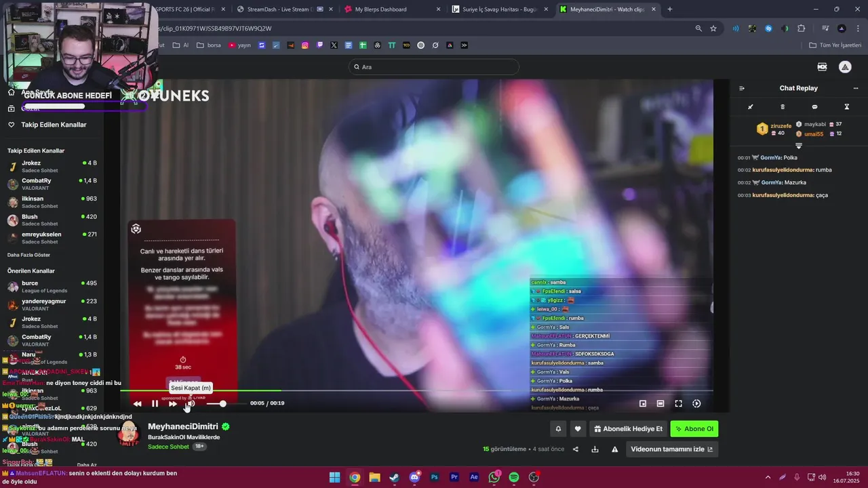Viewport: 868px width, 488px height.
Task: Open the yayın YouTube bookmark
Action: click(239, 45)
